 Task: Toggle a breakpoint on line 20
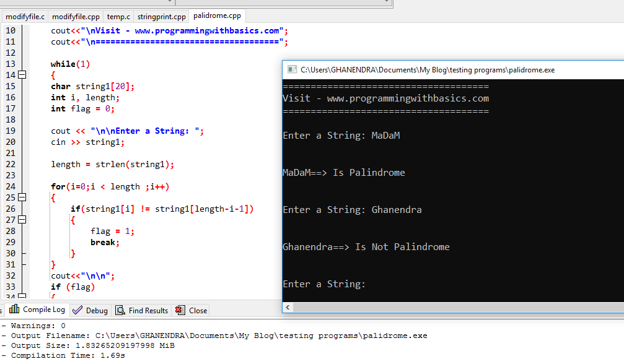pos(10,142)
